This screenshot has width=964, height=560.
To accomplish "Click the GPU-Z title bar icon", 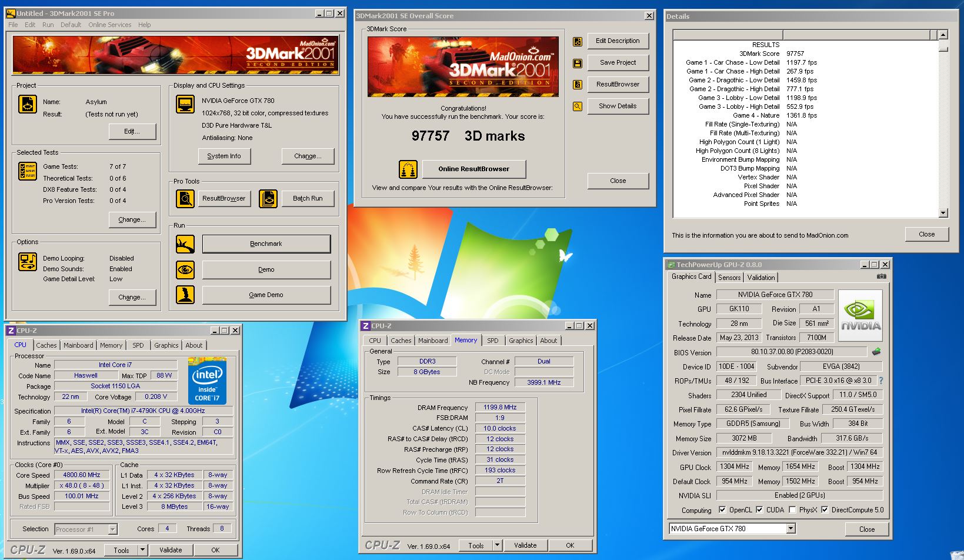I will coord(671,265).
